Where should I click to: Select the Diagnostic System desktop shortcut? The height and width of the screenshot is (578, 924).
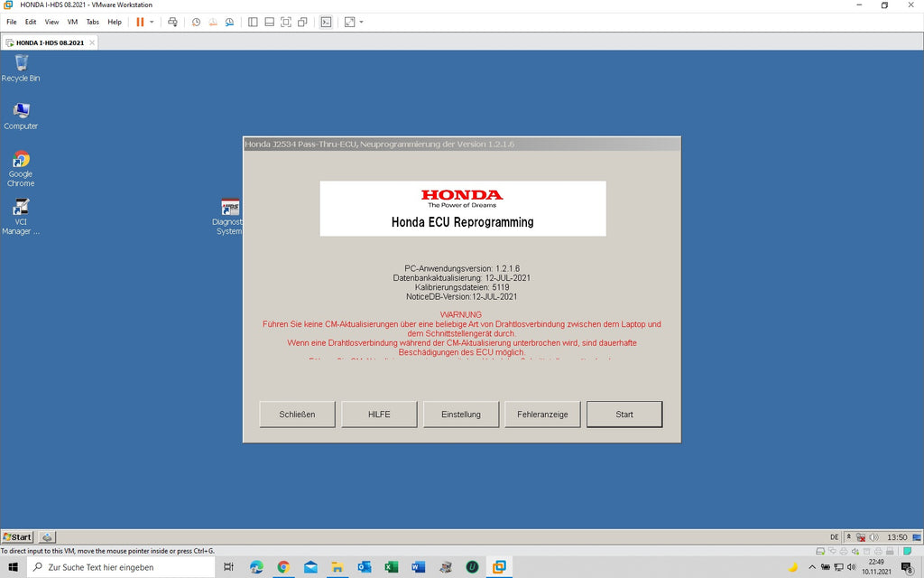point(228,217)
